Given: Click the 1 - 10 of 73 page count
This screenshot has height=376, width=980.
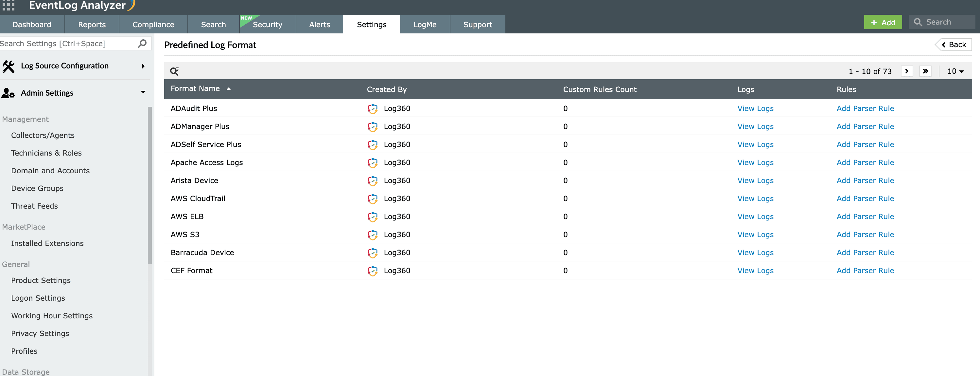Looking at the screenshot, I should 870,71.
